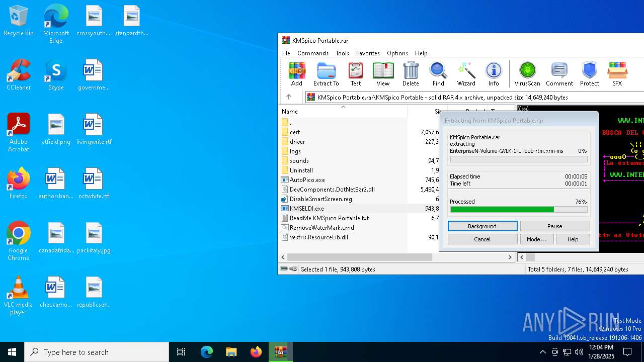The image size is (644, 362).
Task: Go up one level with arrow icon
Action: [x=289, y=97]
